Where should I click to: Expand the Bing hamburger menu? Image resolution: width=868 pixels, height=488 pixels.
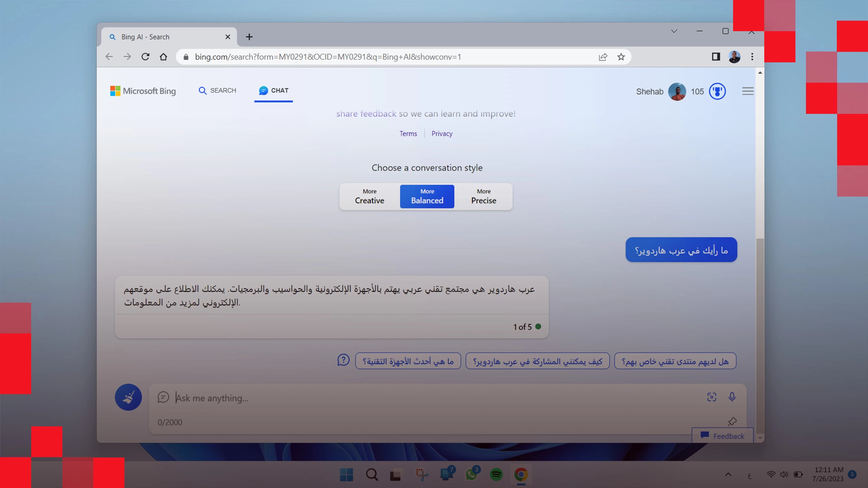pos(748,91)
